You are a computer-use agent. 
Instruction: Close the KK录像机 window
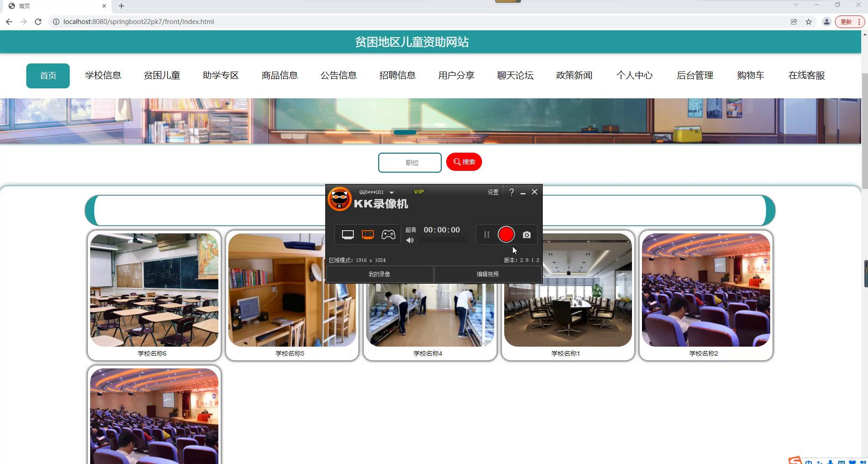(x=535, y=192)
